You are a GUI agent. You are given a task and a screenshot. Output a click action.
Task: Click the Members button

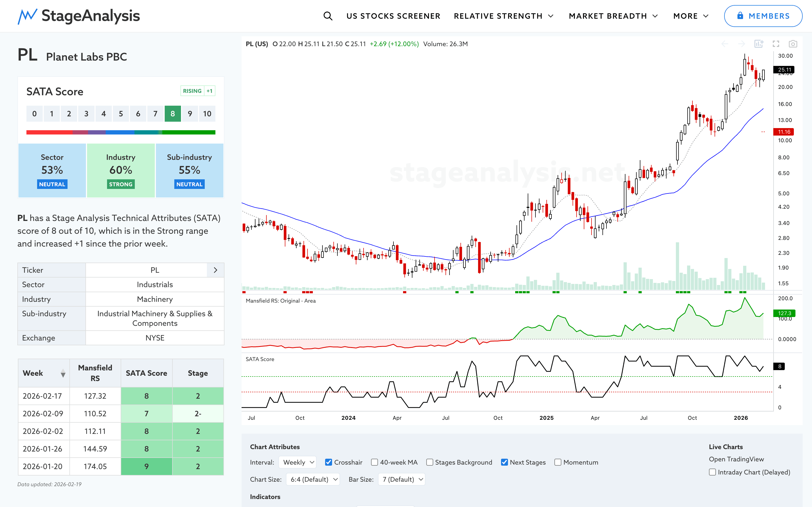[763, 16]
